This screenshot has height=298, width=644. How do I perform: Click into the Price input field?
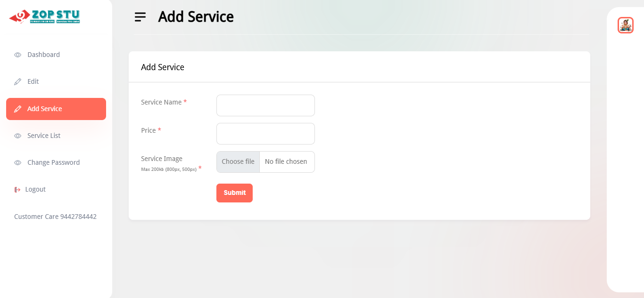[x=265, y=134]
